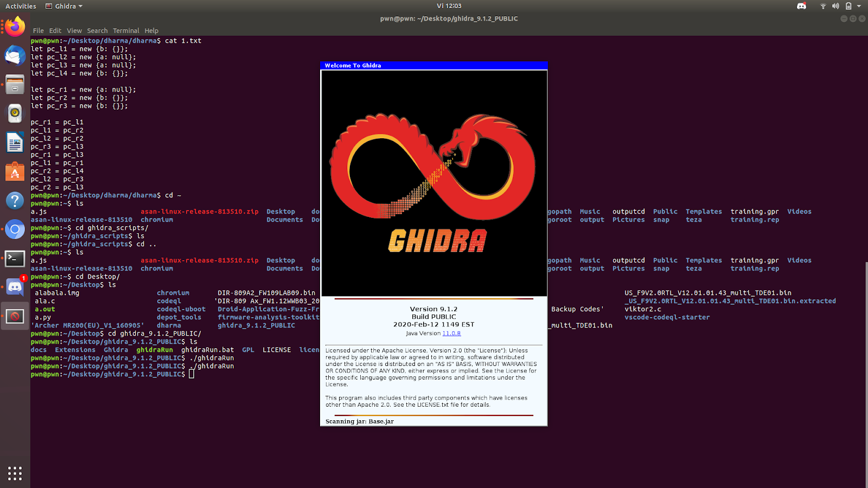This screenshot has height=488, width=868.
Task: Open Rhythmbox music player in dock
Action: pos(15,113)
